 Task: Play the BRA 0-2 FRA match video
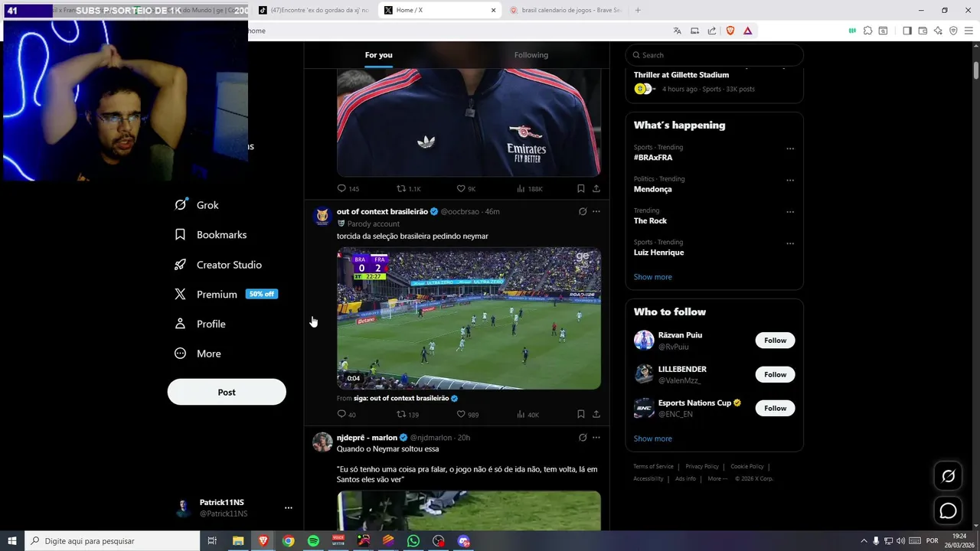pos(469,318)
